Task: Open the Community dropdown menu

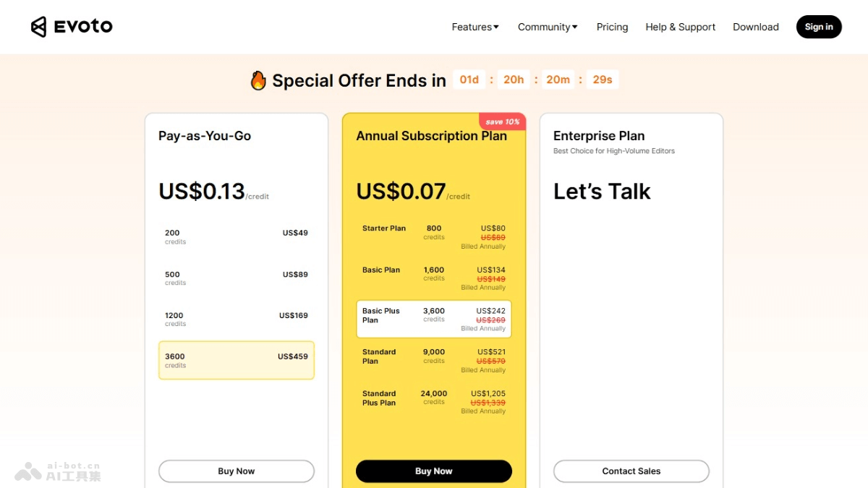Action: 548,27
